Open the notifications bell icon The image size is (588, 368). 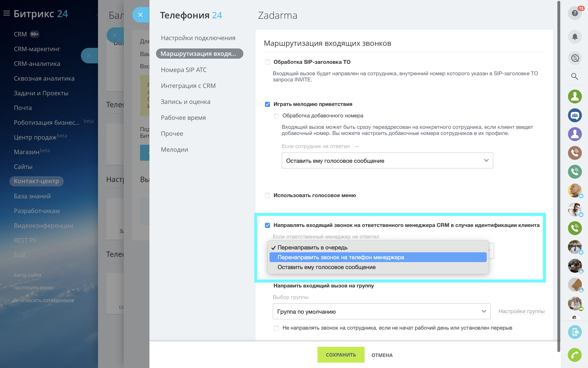pos(575,37)
